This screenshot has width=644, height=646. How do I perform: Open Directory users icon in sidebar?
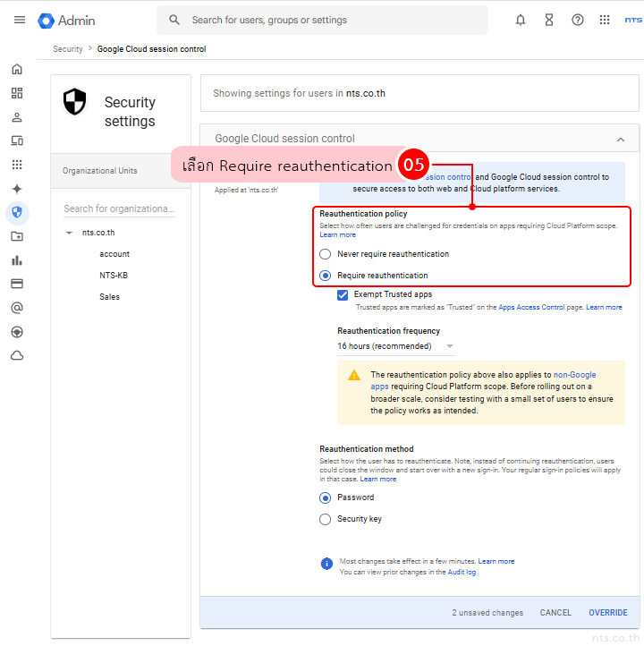coord(17,117)
